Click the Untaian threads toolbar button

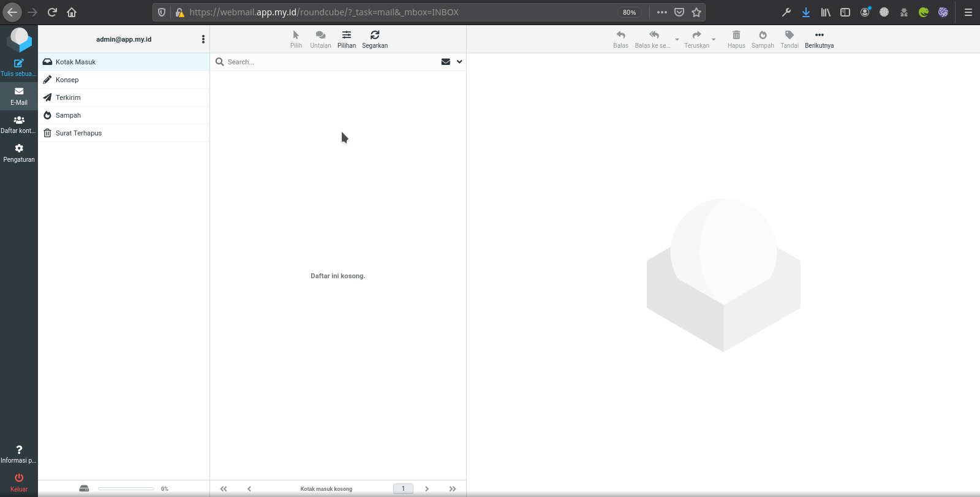coord(320,39)
